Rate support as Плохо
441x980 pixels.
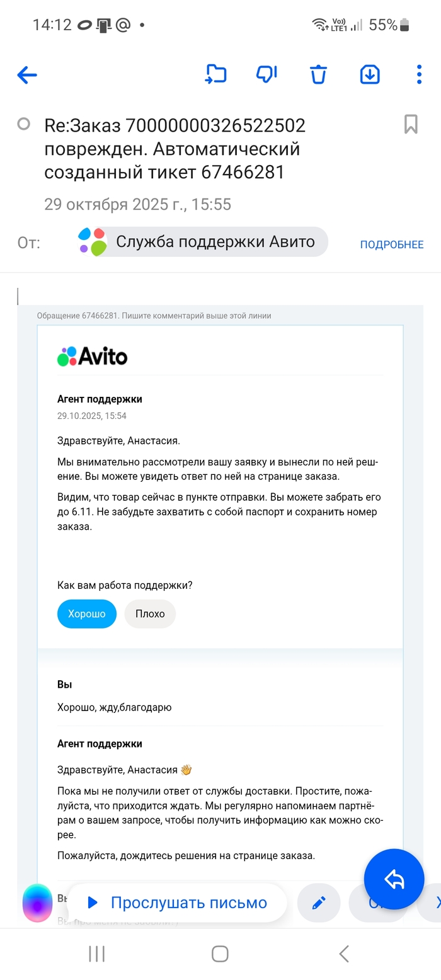coord(150,613)
